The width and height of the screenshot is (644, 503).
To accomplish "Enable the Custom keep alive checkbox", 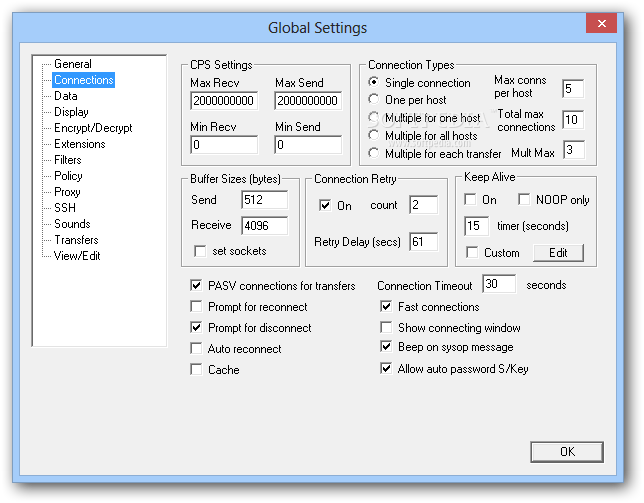I will 472,253.
